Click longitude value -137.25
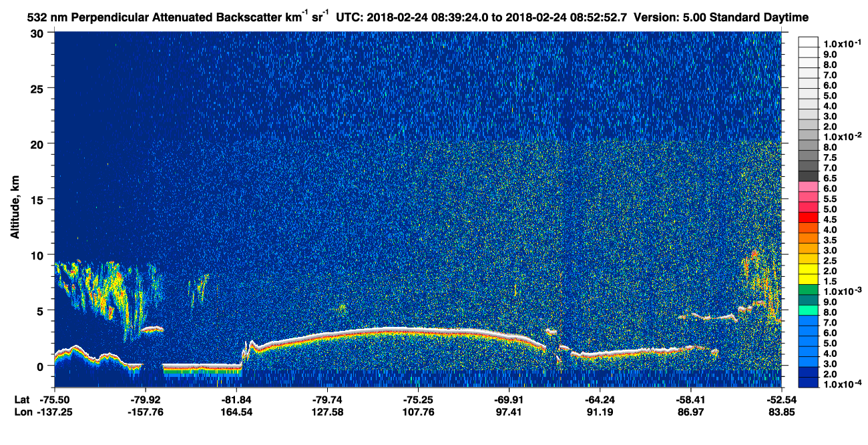This screenshot has height=445, width=868. point(55,412)
